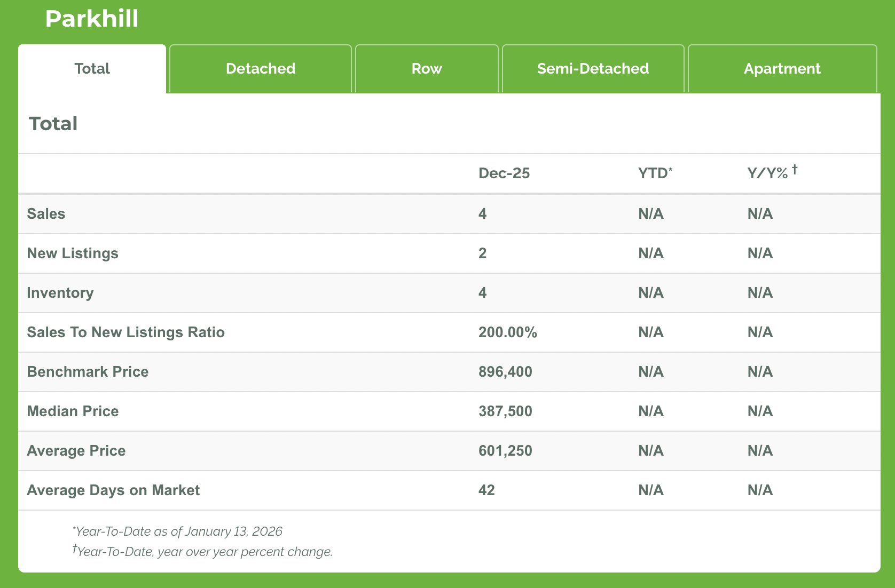Click the Inventory row label
This screenshot has width=895, height=588.
coord(60,293)
